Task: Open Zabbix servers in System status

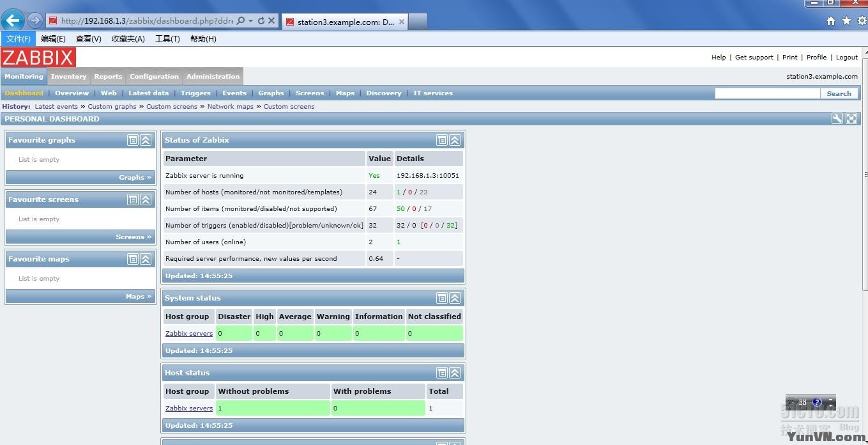Action: coord(189,333)
